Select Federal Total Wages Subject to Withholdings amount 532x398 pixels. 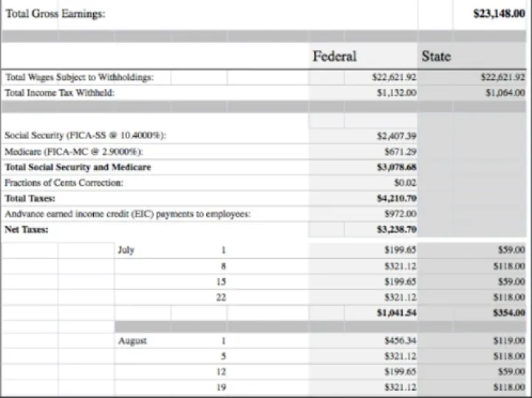tap(395, 77)
